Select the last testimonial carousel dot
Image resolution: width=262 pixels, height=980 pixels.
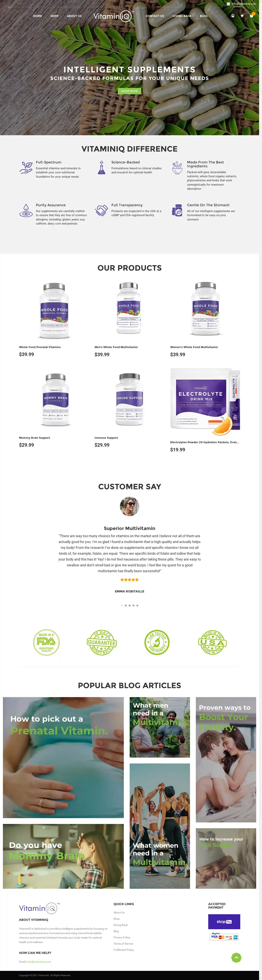[x=137, y=605]
